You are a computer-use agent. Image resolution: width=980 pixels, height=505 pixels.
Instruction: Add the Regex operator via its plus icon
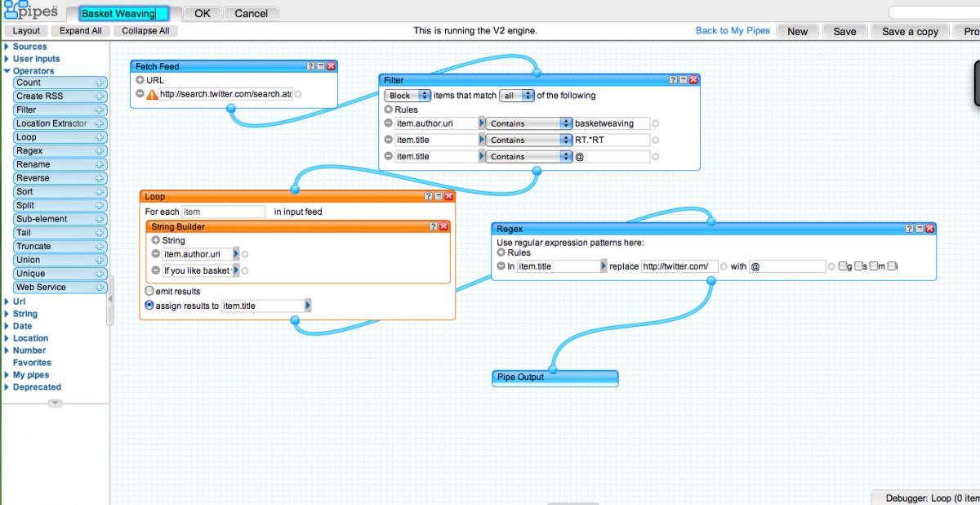pos(100,151)
